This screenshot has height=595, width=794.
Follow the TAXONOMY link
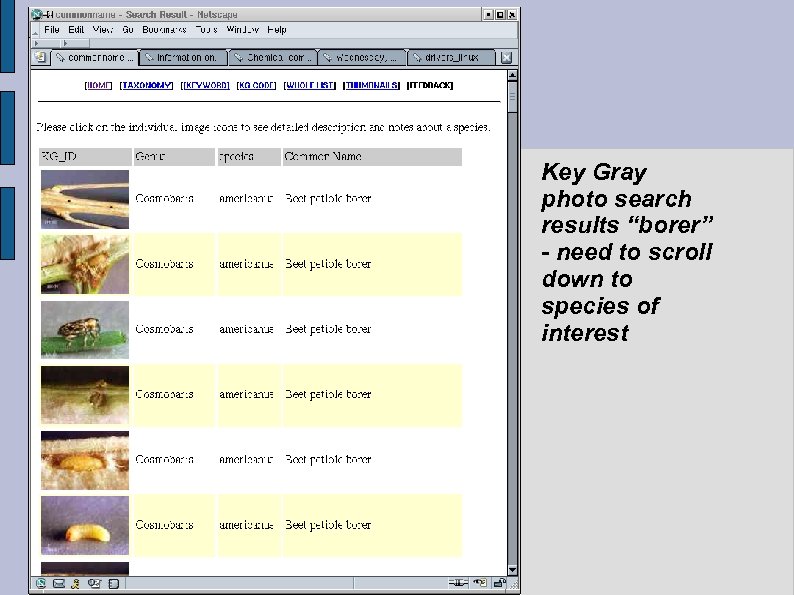pos(146,86)
